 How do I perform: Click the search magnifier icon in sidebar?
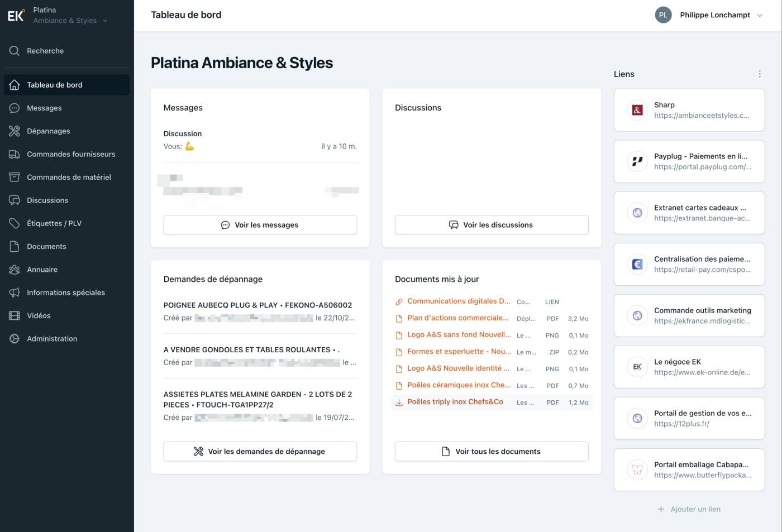pyautogui.click(x=15, y=51)
